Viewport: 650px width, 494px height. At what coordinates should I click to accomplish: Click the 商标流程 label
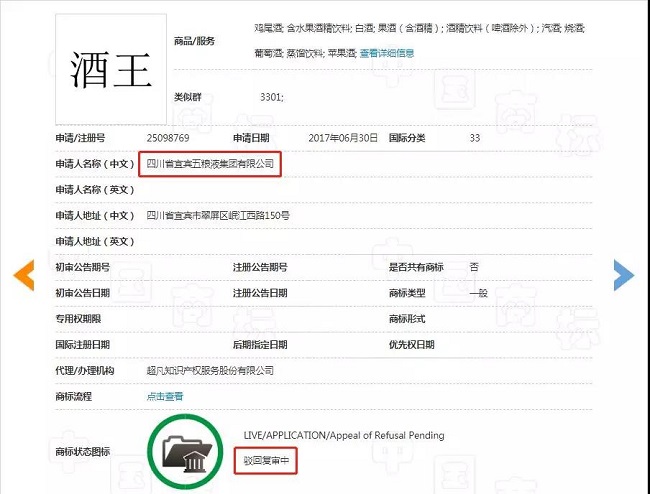(74, 396)
